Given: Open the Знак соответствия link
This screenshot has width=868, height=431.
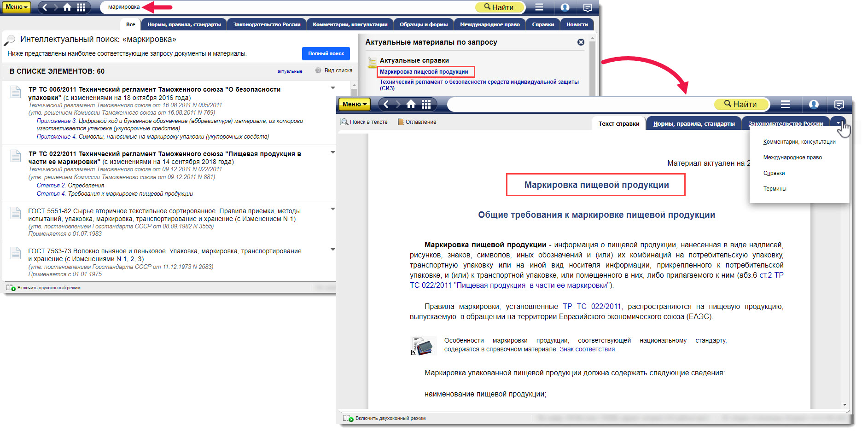Looking at the screenshot, I should click(587, 349).
